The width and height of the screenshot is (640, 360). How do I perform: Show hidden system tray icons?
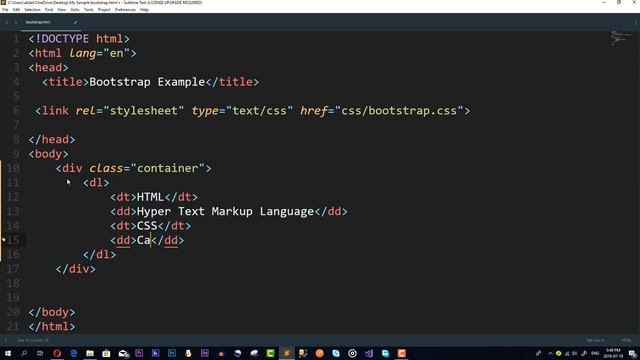(550, 353)
